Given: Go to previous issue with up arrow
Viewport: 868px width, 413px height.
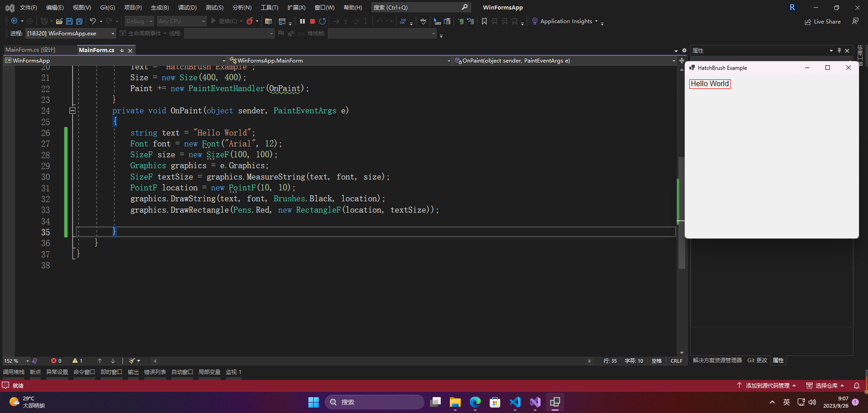Looking at the screenshot, I should [100, 361].
